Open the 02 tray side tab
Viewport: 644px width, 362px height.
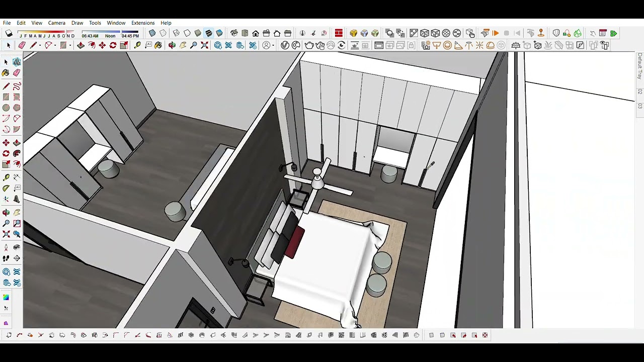coord(640,92)
